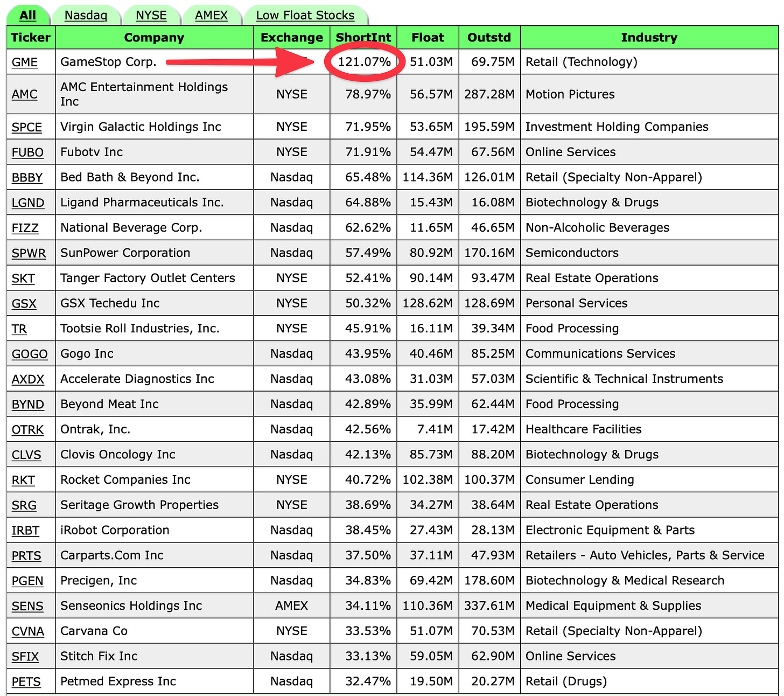The width and height of the screenshot is (784, 696).
Task: Open the AXDX ticker link
Action: point(28,380)
